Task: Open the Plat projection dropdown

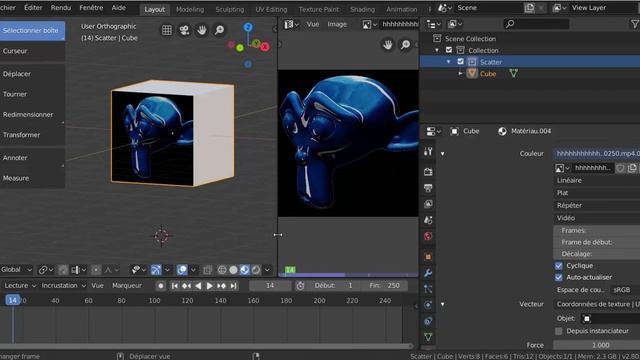Action: pos(597,193)
